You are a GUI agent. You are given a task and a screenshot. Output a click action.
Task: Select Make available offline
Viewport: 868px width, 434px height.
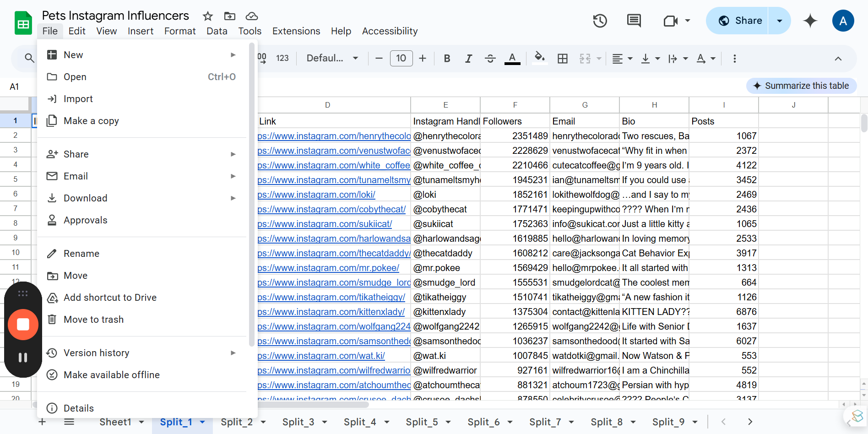pyautogui.click(x=142, y=375)
